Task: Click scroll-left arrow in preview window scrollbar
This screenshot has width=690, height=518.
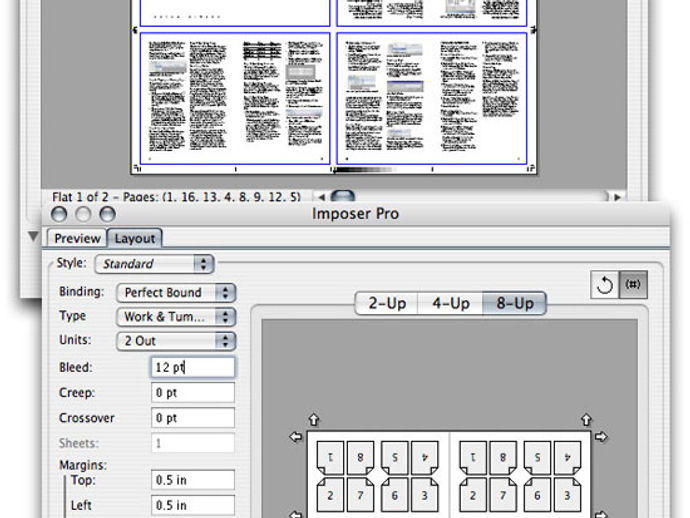Action: click(322, 197)
